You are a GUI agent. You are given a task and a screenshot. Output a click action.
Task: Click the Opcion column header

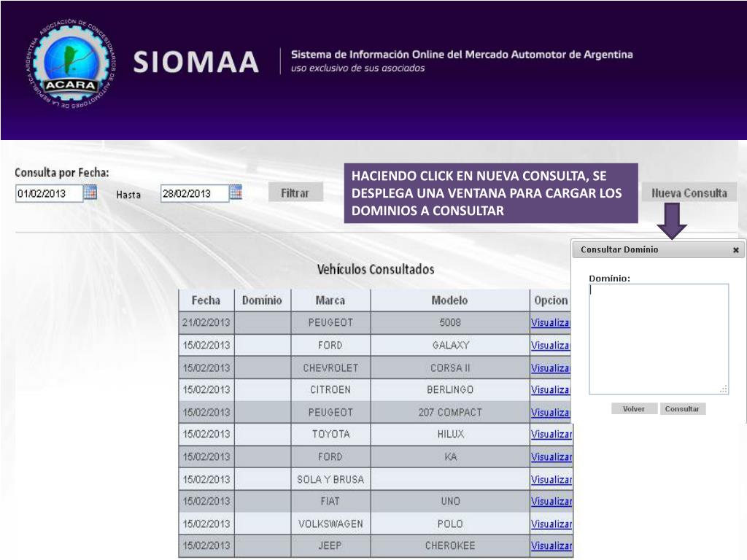(x=550, y=300)
